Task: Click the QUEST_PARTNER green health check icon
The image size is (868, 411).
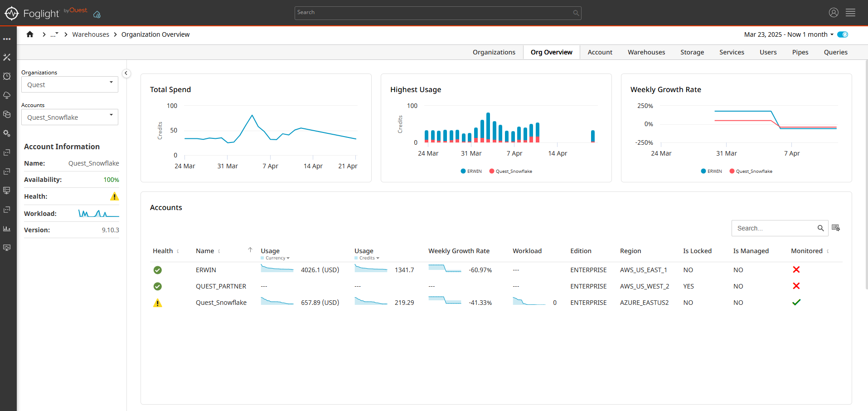Action: point(158,286)
